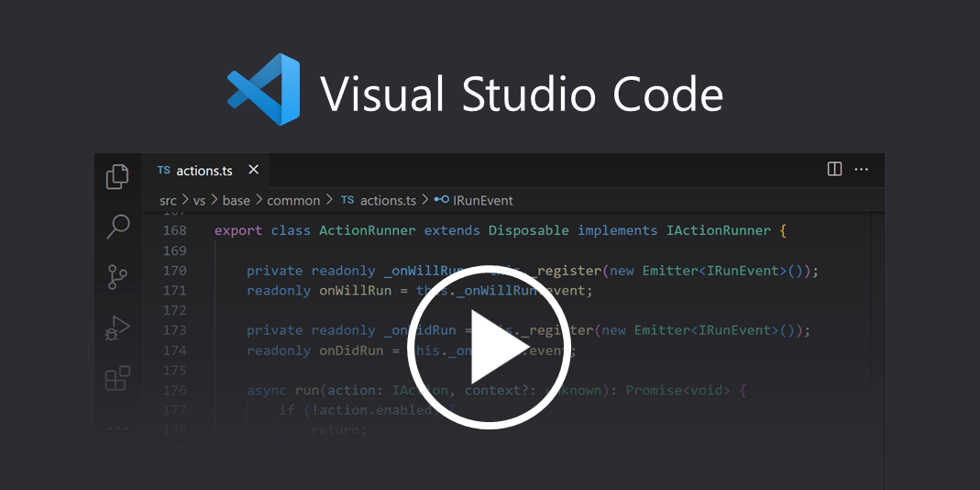The height and width of the screenshot is (490, 980).
Task: Click the Visual Studio Code title text
Action: 522,94
